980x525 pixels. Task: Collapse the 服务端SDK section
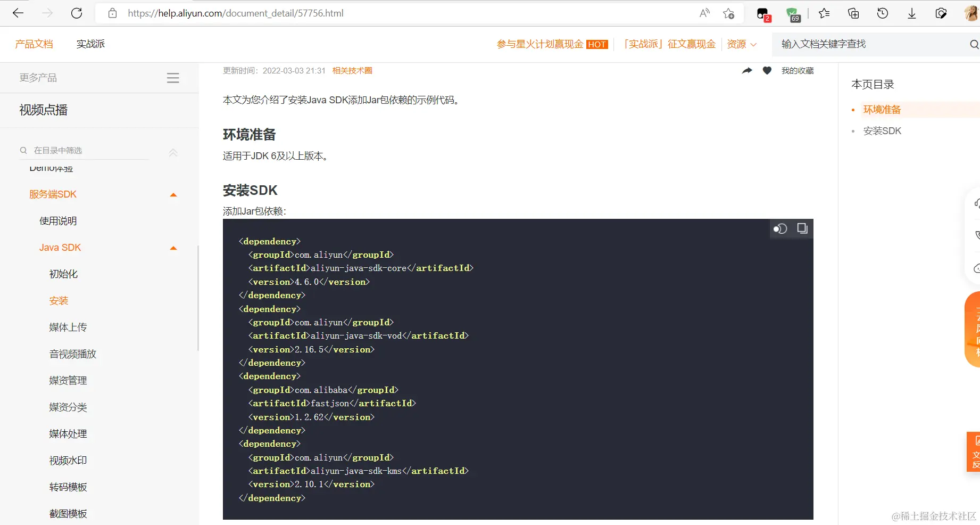tap(172, 194)
